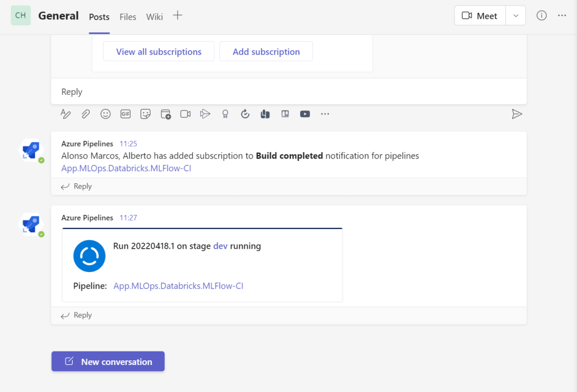Send the reply with arrow icon

(x=516, y=114)
